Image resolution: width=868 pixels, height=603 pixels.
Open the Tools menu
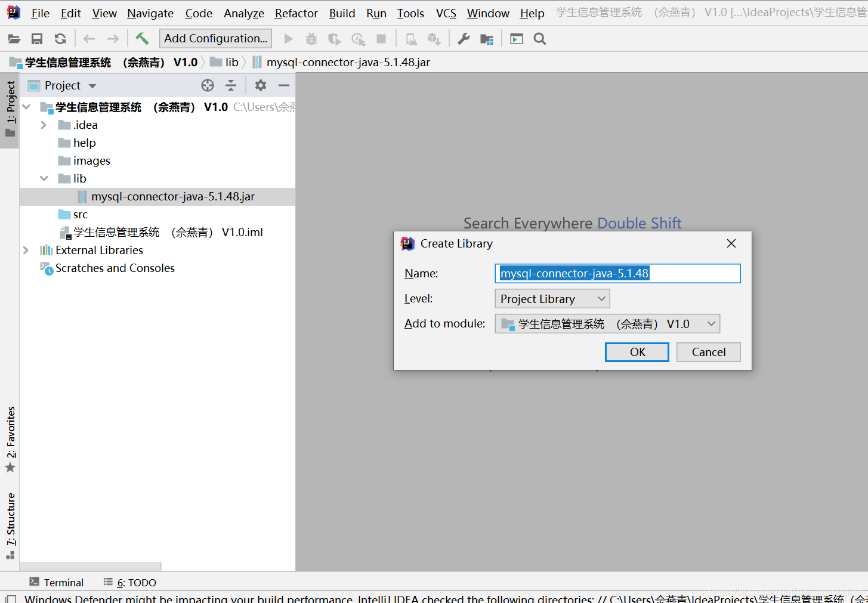pyautogui.click(x=410, y=13)
